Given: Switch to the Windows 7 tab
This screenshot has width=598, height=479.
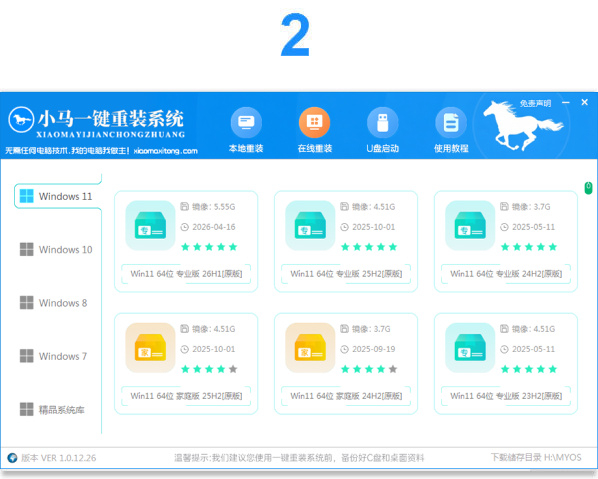Looking at the screenshot, I should [53, 357].
